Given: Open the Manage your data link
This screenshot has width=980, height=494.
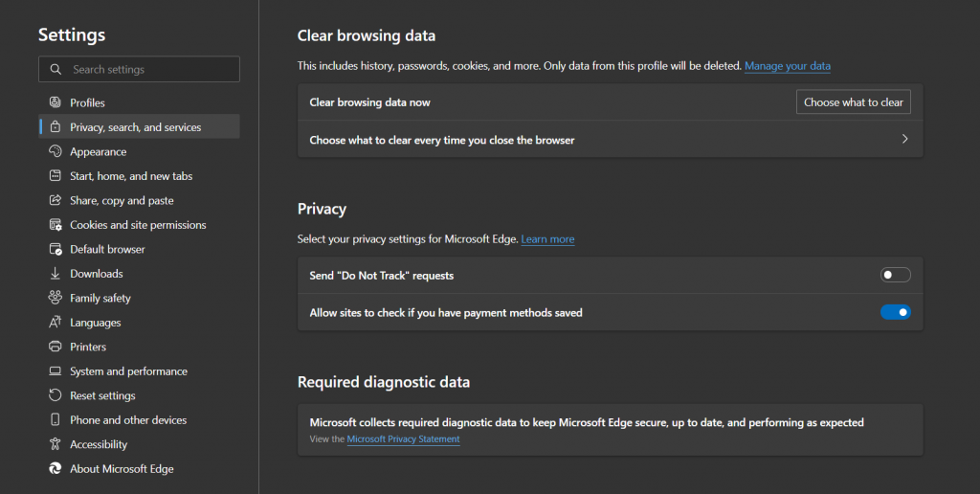Looking at the screenshot, I should (788, 66).
